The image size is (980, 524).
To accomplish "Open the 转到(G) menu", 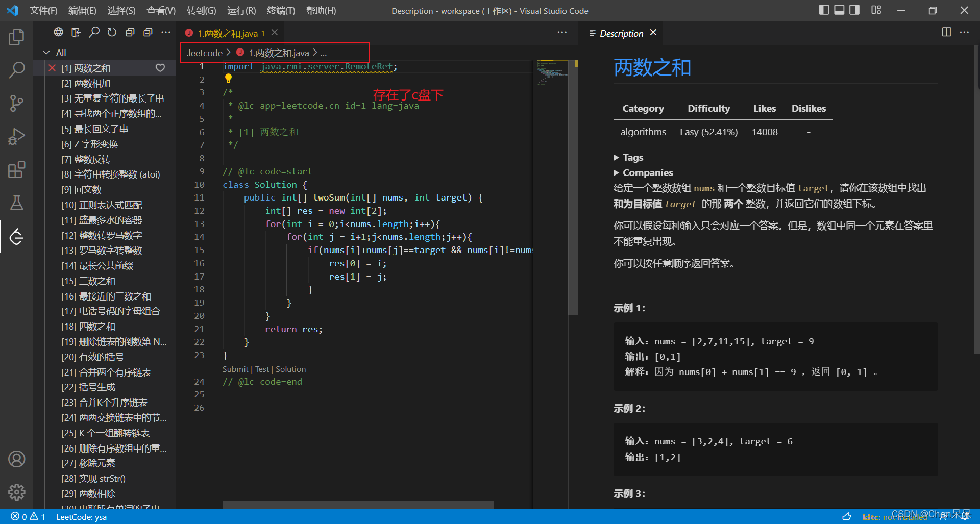I will (x=201, y=10).
